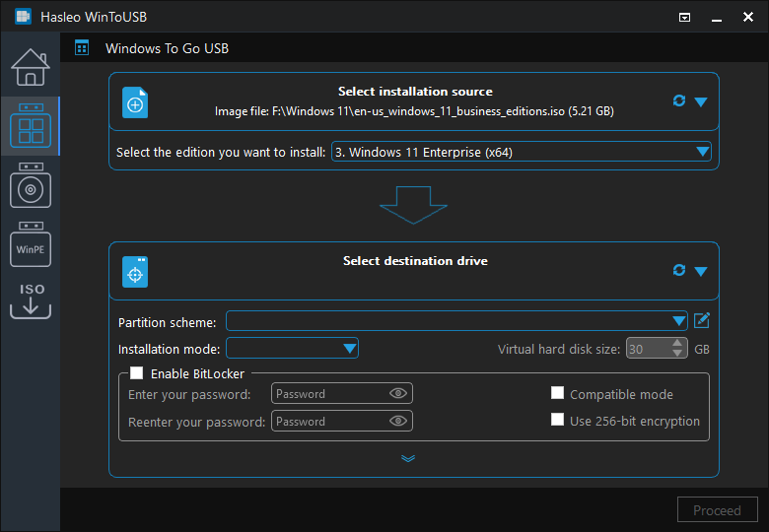The image size is (769, 532).
Task: Open the Installation mode dropdown
Action: tap(292, 349)
